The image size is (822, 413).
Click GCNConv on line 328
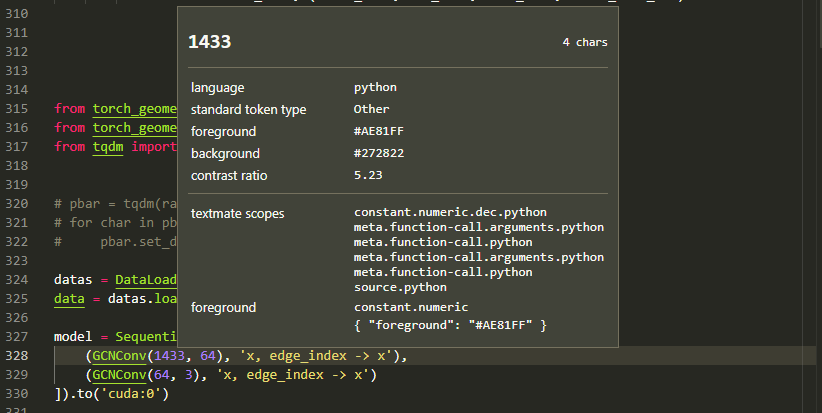click(x=119, y=356)
